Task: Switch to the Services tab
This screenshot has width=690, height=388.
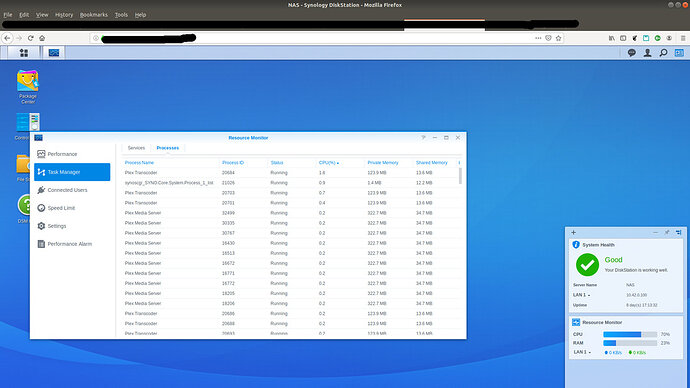Action: click(136, 148)
